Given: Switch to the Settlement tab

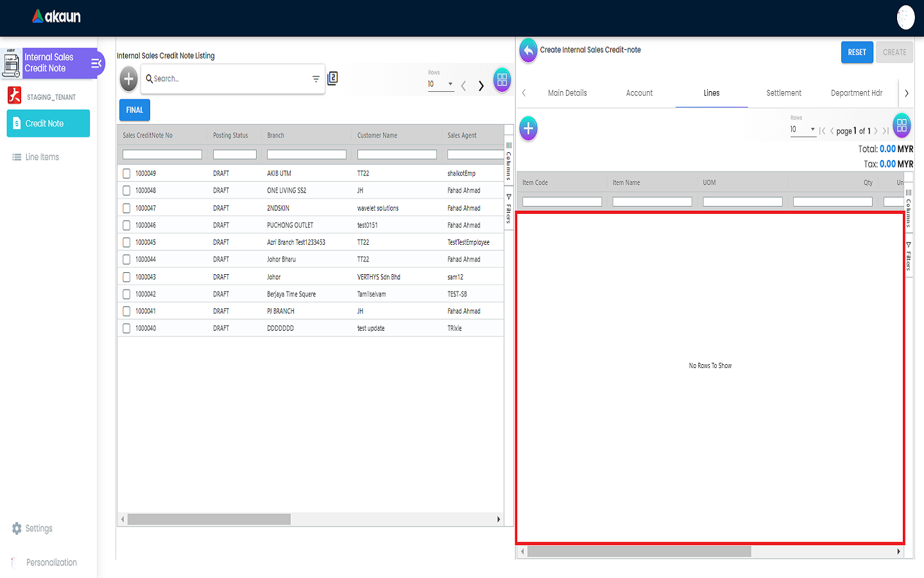Looking at the screenshot, I should coord(783,93).
